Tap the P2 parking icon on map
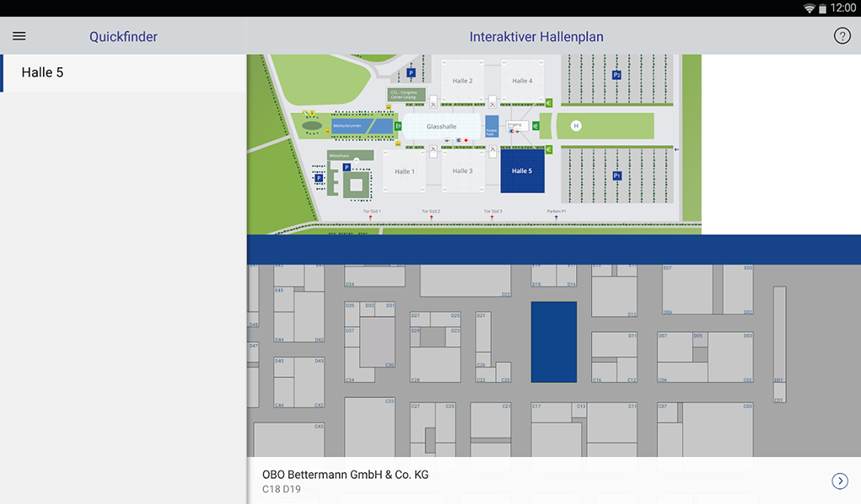This screenshot has width=861, height=504. pos(616,75)
